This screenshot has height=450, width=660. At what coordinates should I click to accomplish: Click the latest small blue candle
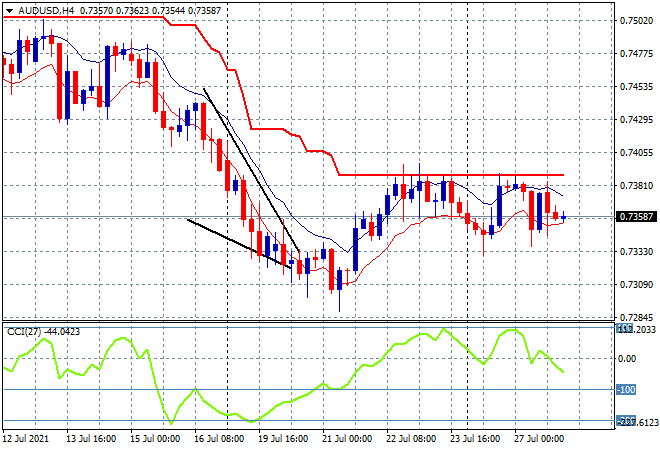click(563, 217)
